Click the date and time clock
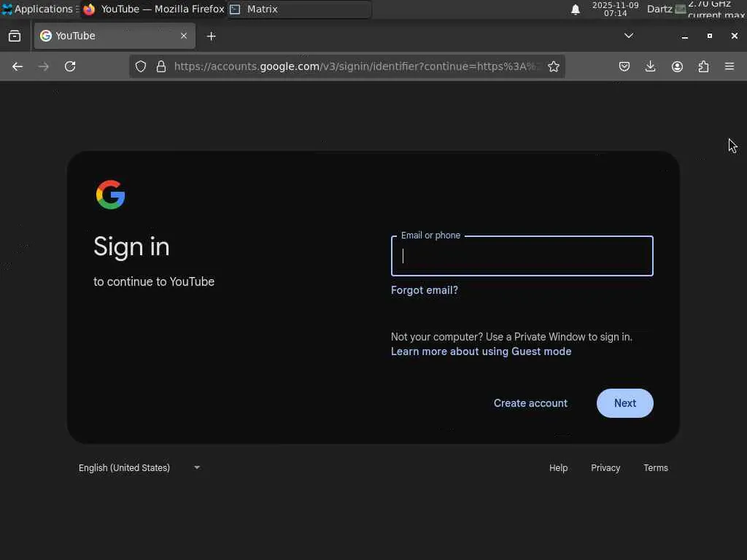747x560 pixels. (x=615, y=9)
